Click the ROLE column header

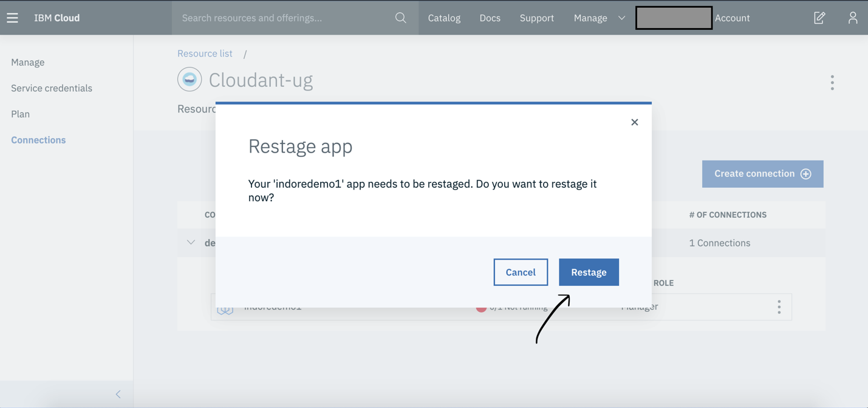tap(663, 283)
